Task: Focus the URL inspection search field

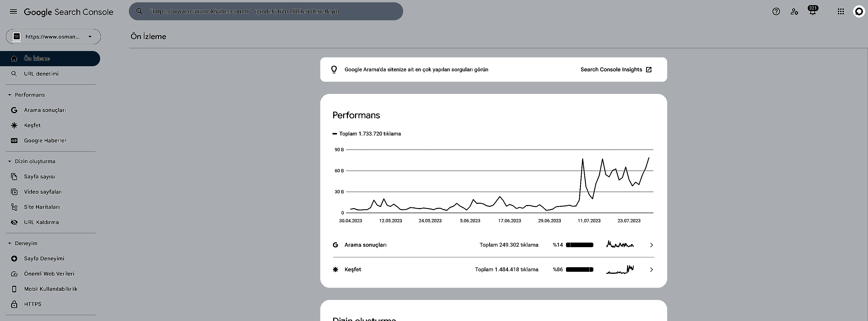Action: click(x=266, y=11)
